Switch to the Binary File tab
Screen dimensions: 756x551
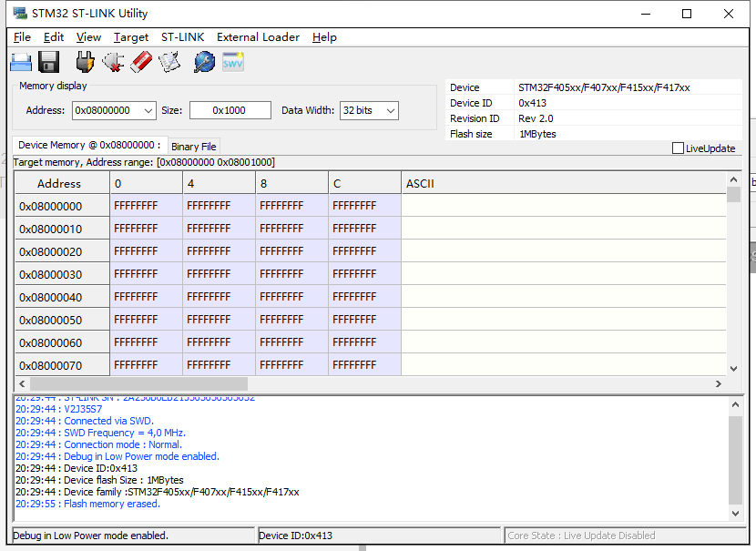193,146
